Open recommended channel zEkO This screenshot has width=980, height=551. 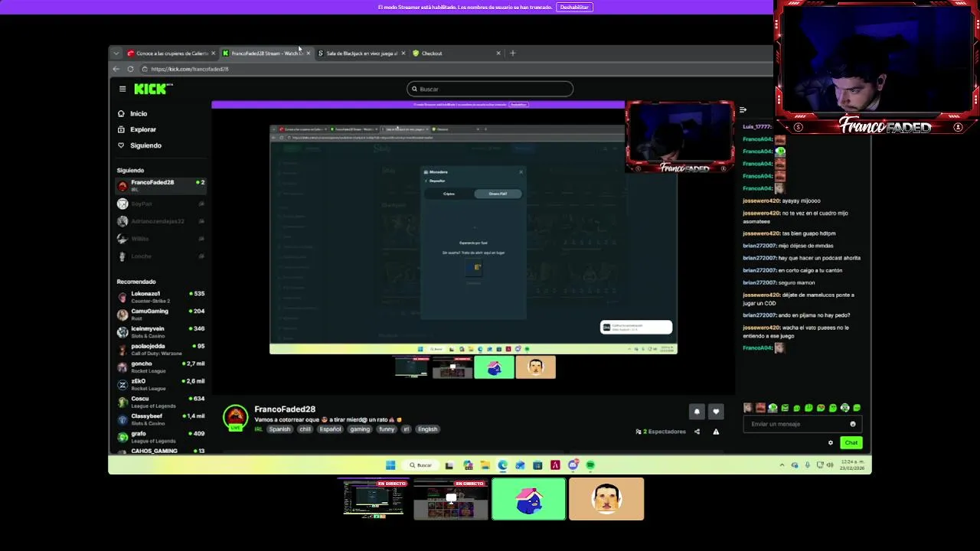[161, 384]
